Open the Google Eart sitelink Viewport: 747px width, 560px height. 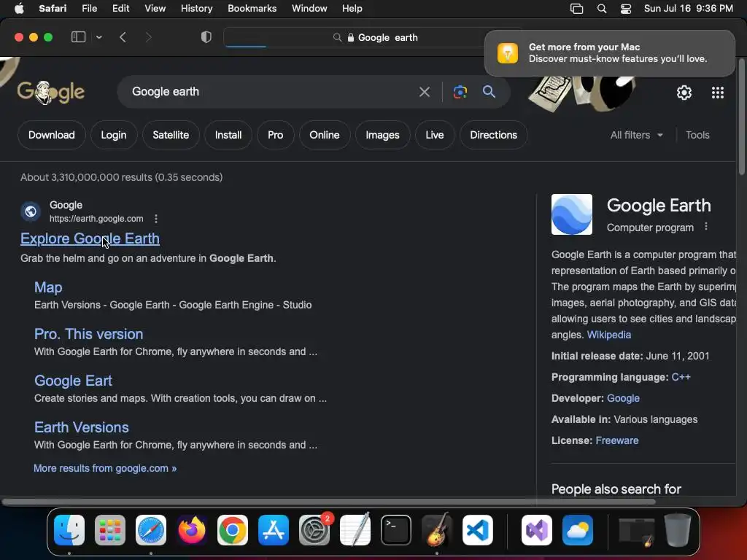[x=73, y=381]
